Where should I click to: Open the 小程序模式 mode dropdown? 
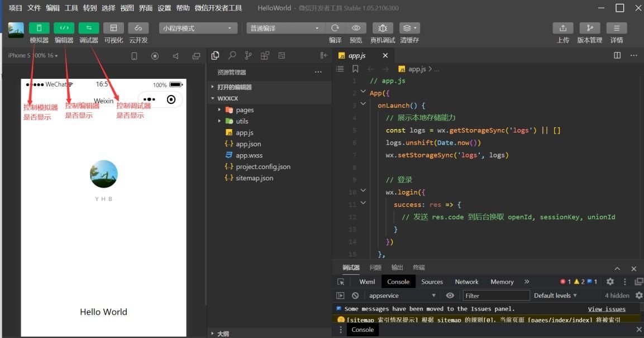click(198, 28)
